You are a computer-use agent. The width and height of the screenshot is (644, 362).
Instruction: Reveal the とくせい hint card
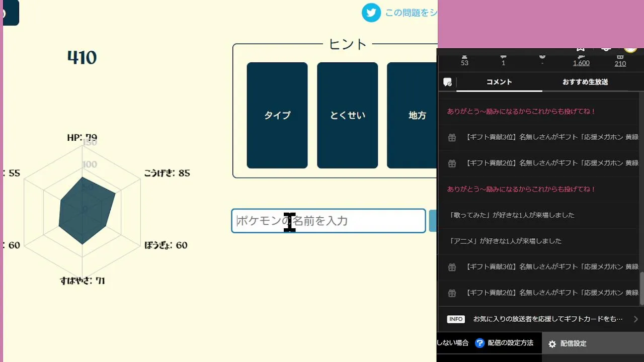click(x=347, y=115)
